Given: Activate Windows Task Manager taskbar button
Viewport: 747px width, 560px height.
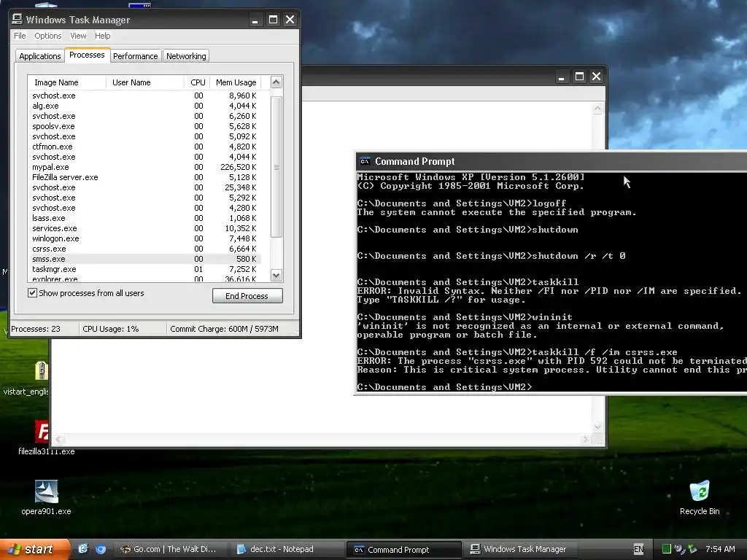Looking at the screenshot, I should coord(519,549).
